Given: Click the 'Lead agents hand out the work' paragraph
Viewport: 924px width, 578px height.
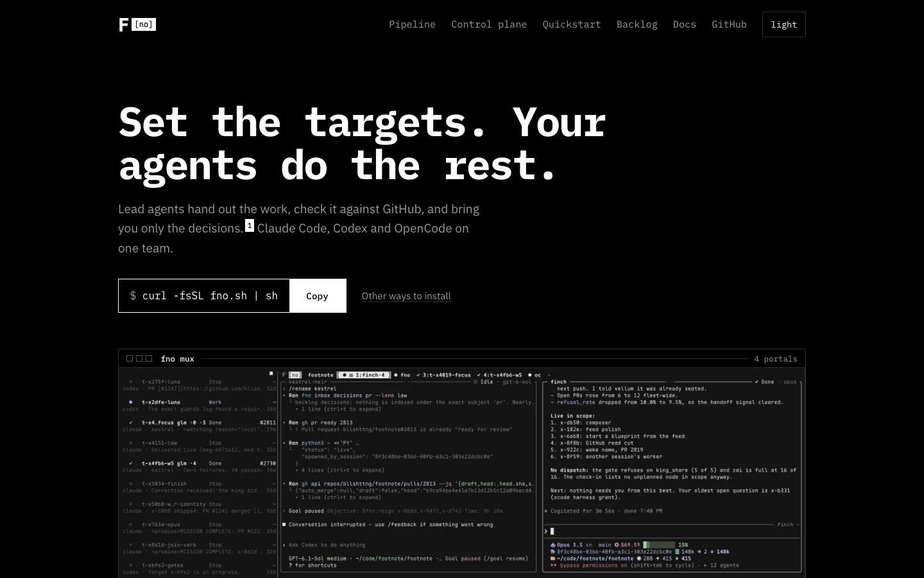Looking at the screenshot, I should [299, 229].
